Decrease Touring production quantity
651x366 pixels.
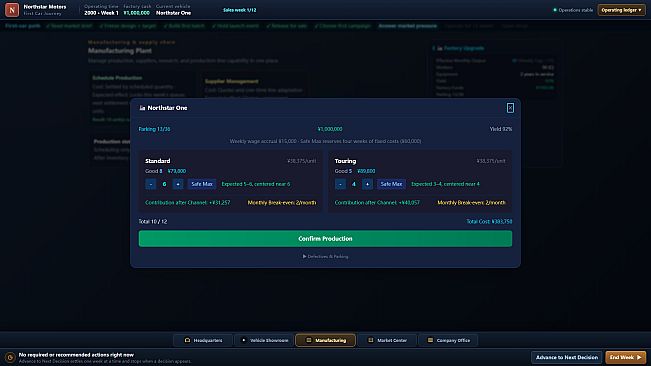point(340,184)
